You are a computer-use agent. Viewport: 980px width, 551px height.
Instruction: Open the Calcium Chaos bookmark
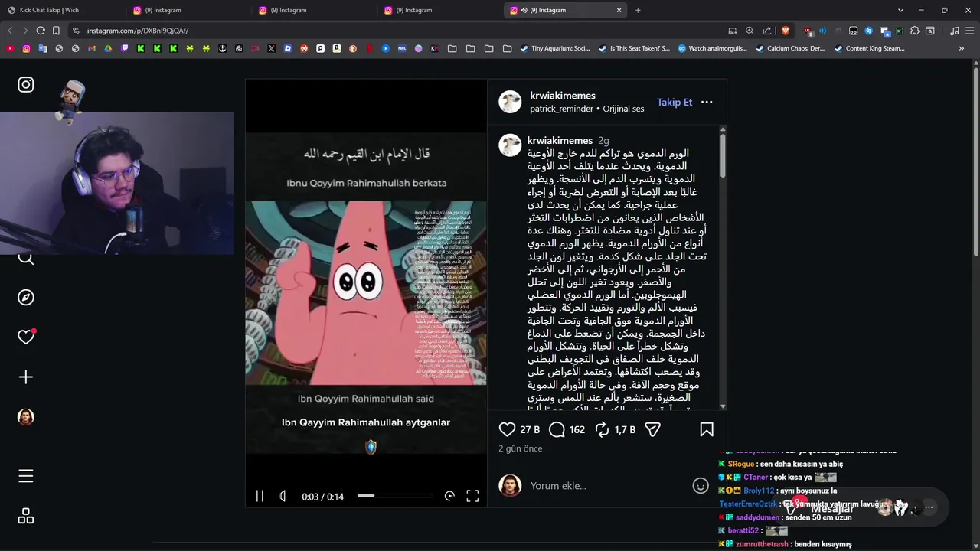coord(790,48)
